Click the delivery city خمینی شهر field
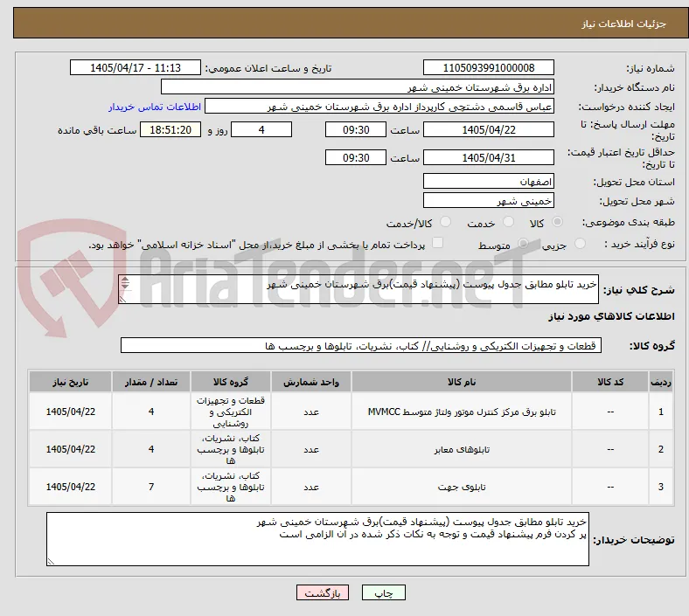 point(489,200)
